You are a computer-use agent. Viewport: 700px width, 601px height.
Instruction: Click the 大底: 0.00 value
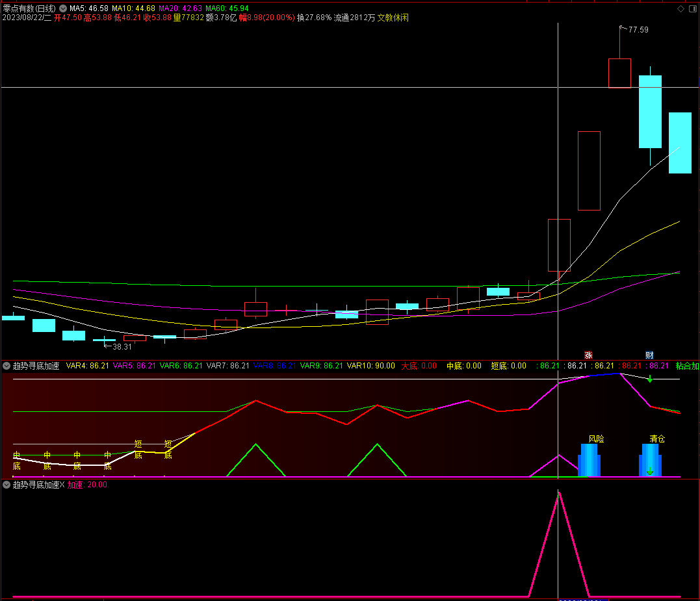pos(419,366)
